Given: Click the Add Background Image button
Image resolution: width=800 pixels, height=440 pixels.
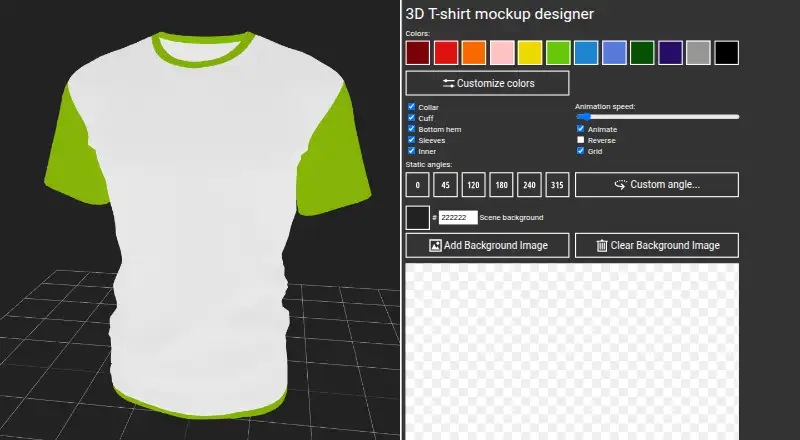Looking at the screenshot, I should click(487, 246).
